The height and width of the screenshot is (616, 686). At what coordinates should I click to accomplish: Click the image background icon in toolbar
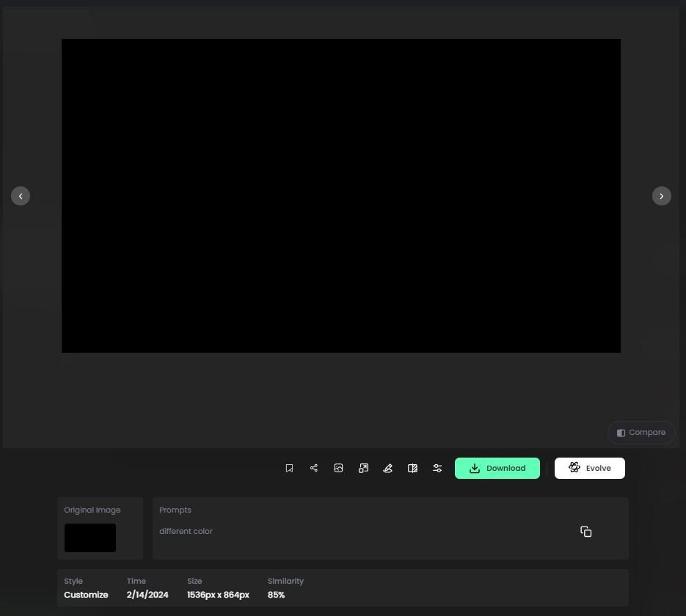[x=338, y=468]
